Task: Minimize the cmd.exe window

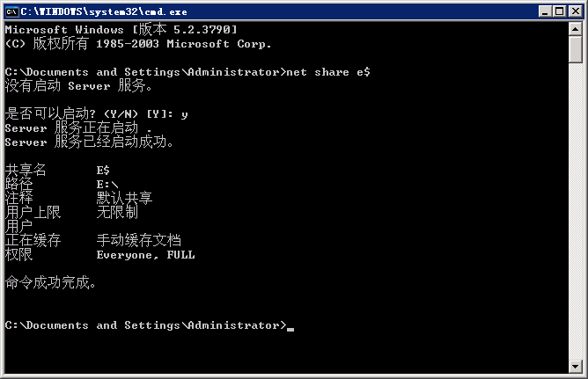Action: pos(545,11)
